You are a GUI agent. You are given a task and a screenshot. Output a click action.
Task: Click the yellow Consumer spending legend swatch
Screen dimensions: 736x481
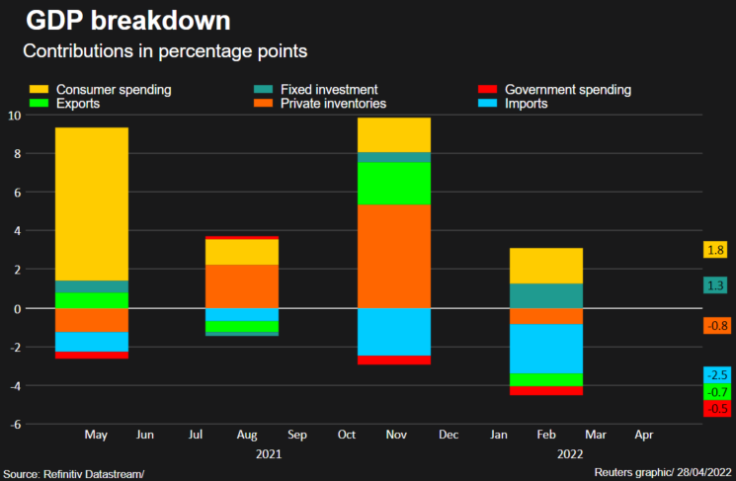point(39,89)
